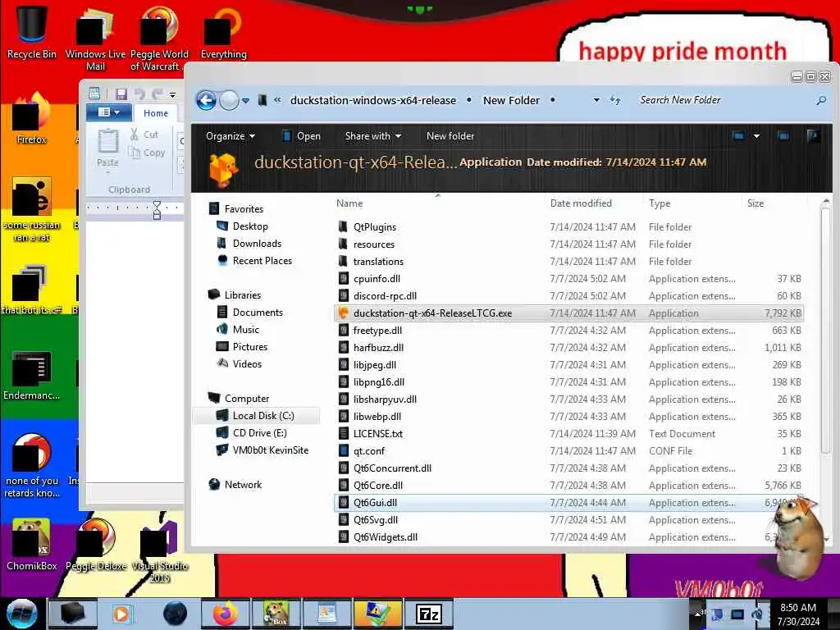Select the duckstation-qt-x64-ReleaseLTCG.exe icon
Screen dimensions: 840x630
tap(344, 313)
